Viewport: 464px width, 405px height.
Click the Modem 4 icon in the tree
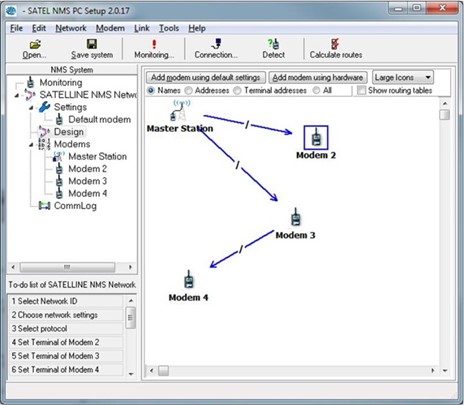(59, 193)
